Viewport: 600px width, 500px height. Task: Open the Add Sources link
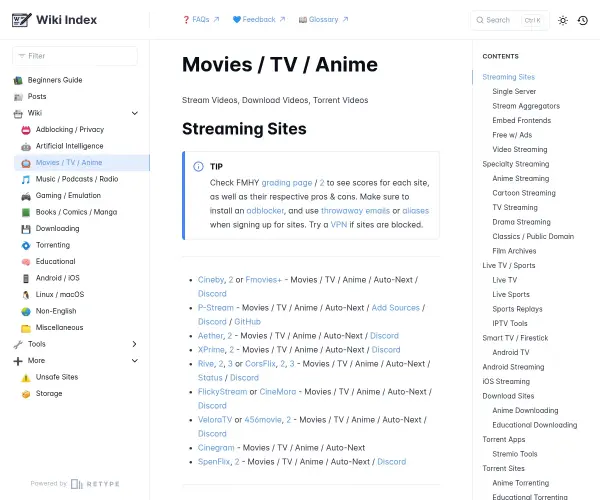[x=396, y=308]
